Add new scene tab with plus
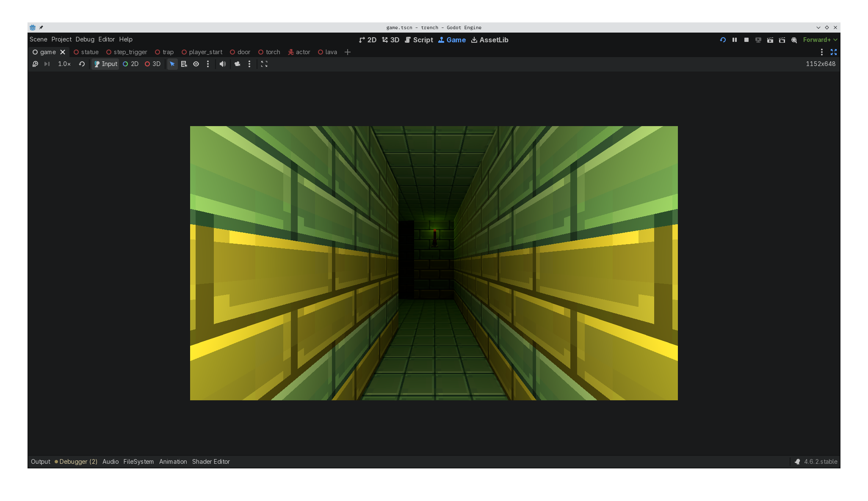Image resolution: width=868 pixels, height=501 pixels. [x=348, y=52]
